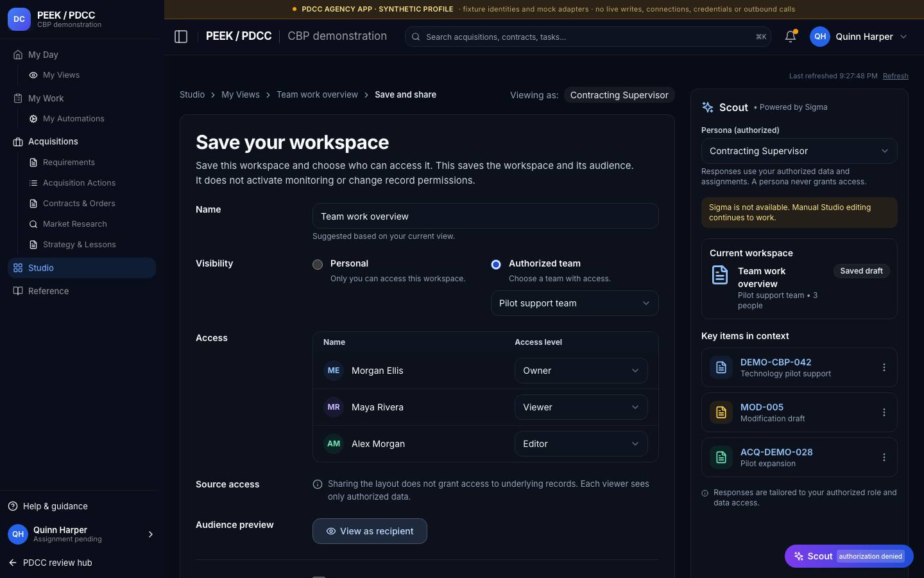
Task: Open the MOD-005 link
Action: point(762,407)
